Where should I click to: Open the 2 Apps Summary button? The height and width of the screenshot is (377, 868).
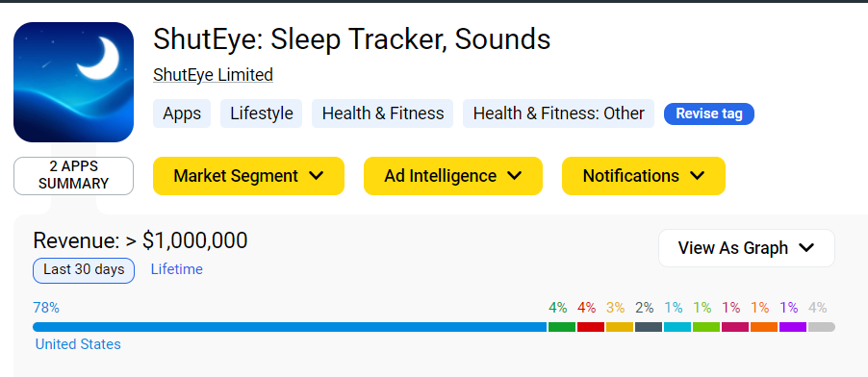pyautogui.click(x=74, y=176)
